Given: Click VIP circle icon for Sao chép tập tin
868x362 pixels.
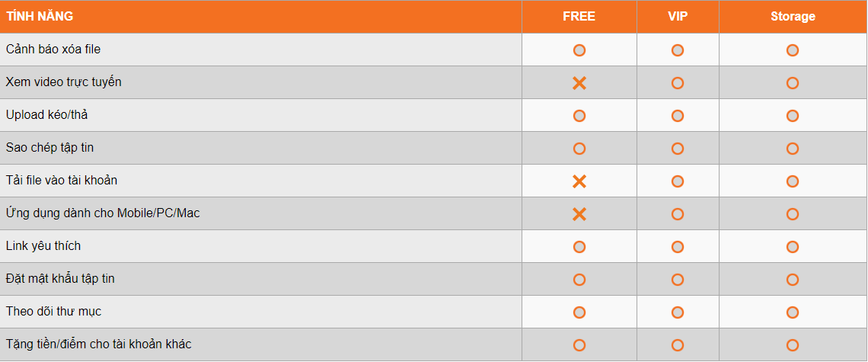Looking at the screenshot, I should (x=677, y=149).
